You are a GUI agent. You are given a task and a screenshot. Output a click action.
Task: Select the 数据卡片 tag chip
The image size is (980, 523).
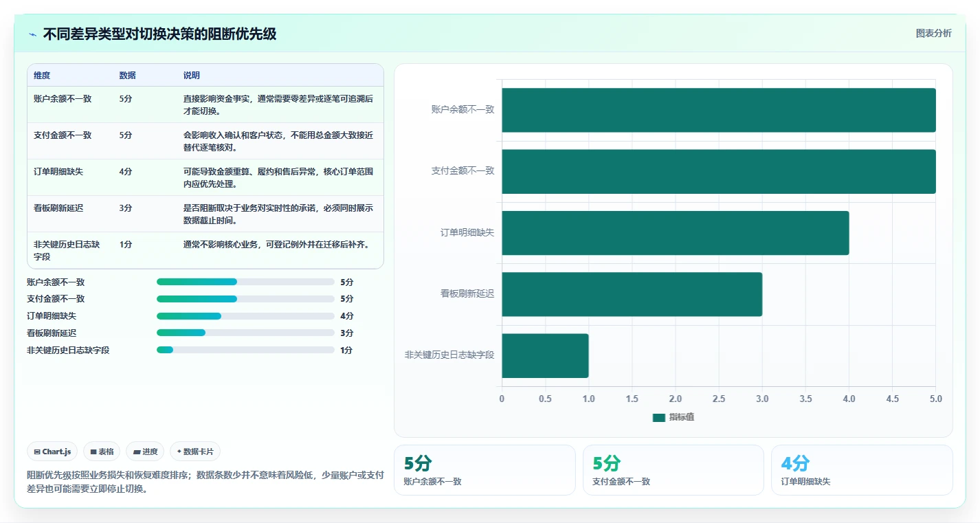point(195,452)
